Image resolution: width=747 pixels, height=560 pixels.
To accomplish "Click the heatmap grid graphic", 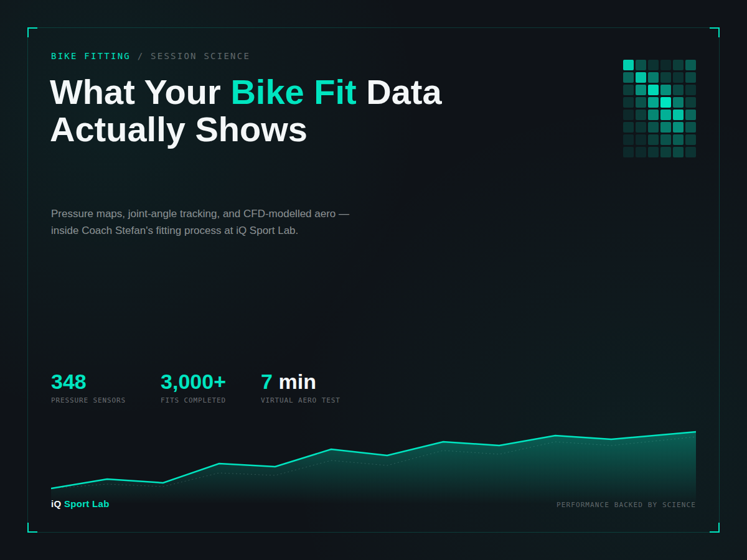I will (x=659, y=108).
